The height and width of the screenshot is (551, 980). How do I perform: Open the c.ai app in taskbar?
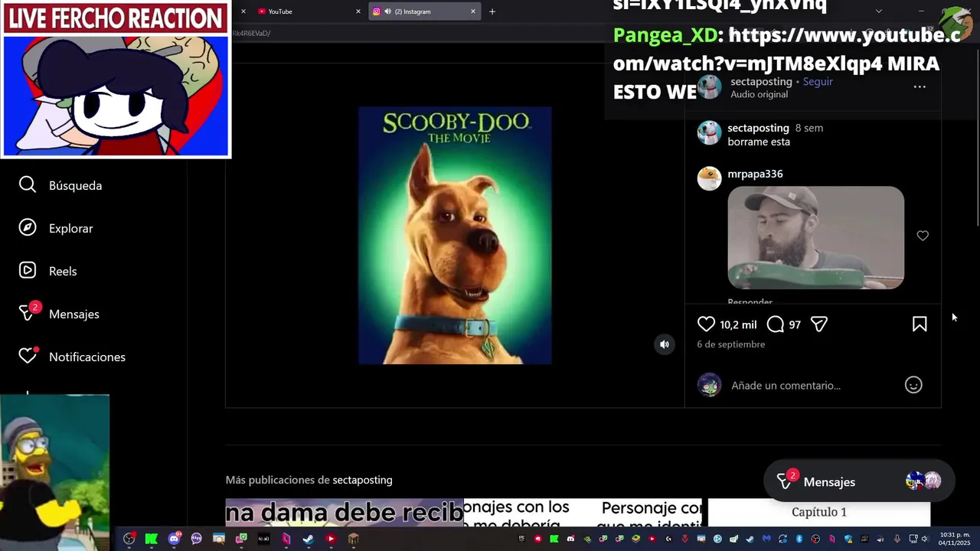pyautogui.click(x=263, y=539)
